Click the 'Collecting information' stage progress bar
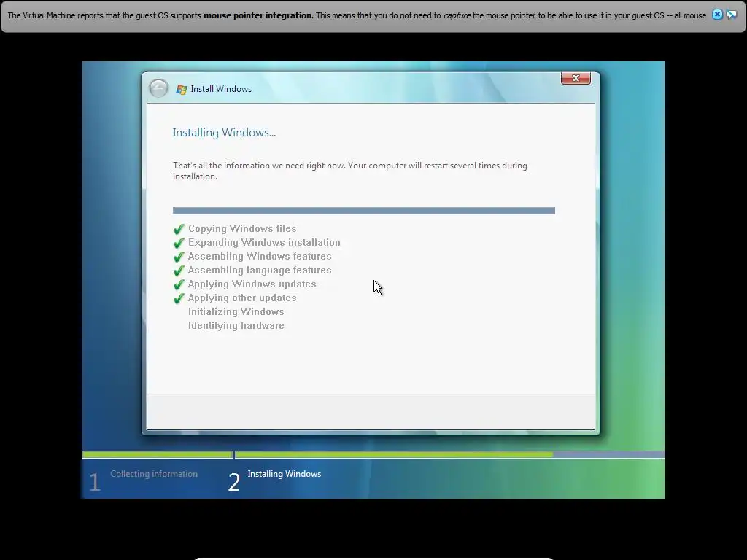This screenshot has height=560, width=747. [158, 455]
